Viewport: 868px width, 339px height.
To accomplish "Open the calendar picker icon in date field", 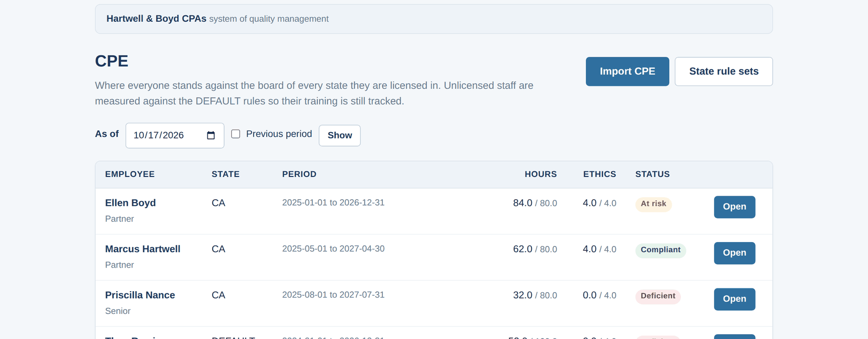I will (211, 136).
